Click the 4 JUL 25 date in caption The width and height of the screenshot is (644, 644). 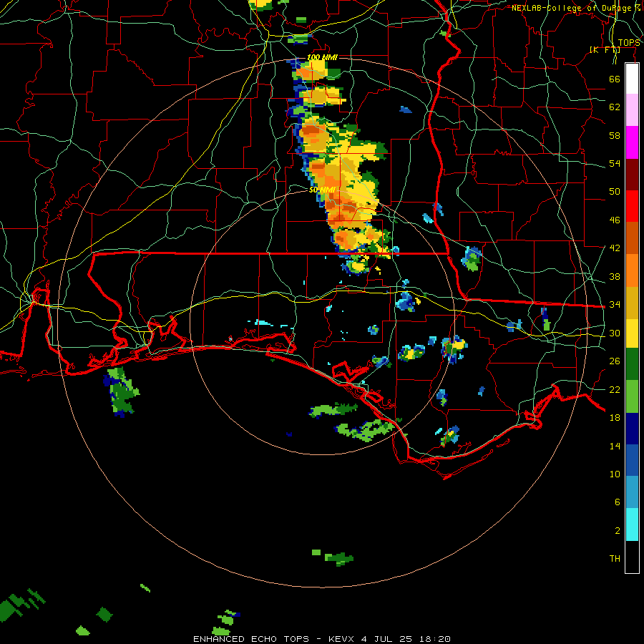387,639
